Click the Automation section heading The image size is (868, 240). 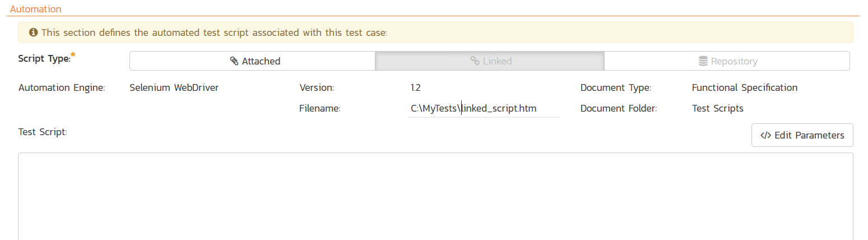pyautogui.click(x=36, y=10)
